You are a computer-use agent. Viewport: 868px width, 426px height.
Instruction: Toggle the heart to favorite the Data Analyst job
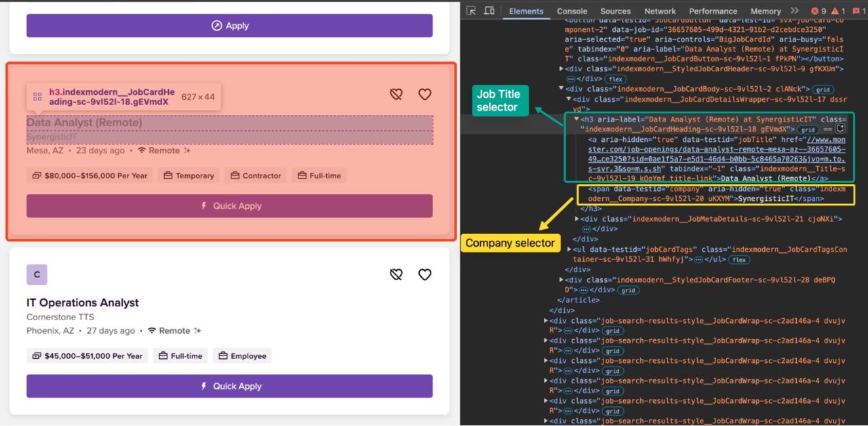pyautogui.click(x=425, y=94)
